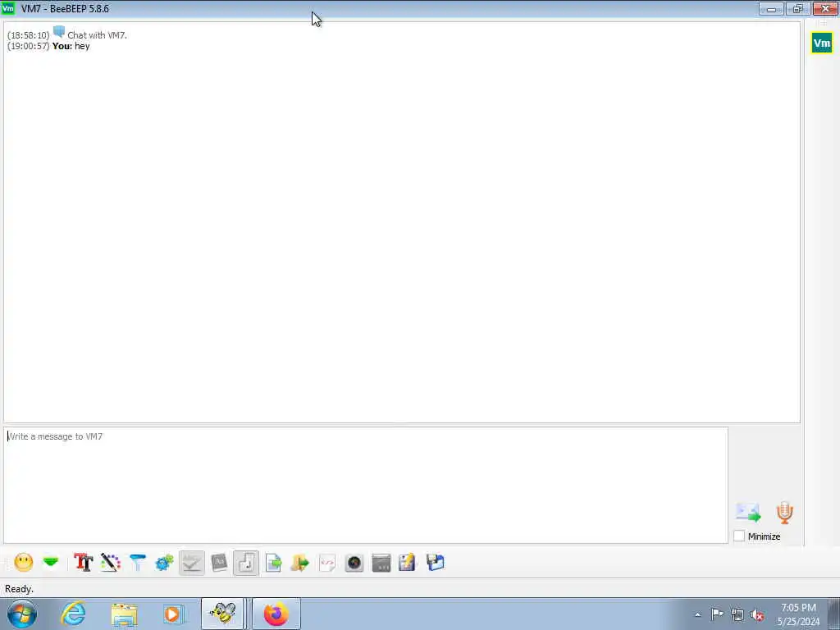The image size is (840, 630).
Task: Click the camera screenshot icon
Action: click(x=354, y=563)
